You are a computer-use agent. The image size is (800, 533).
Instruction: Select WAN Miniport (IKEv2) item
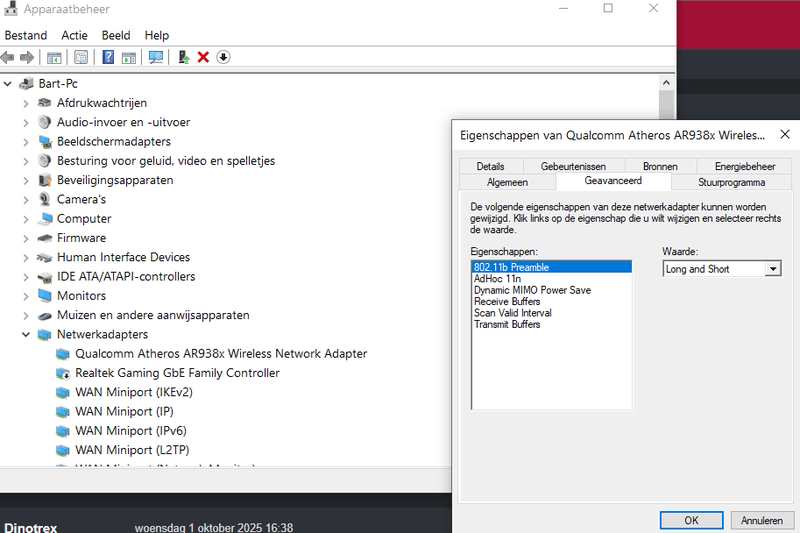(x=134, y=392)
